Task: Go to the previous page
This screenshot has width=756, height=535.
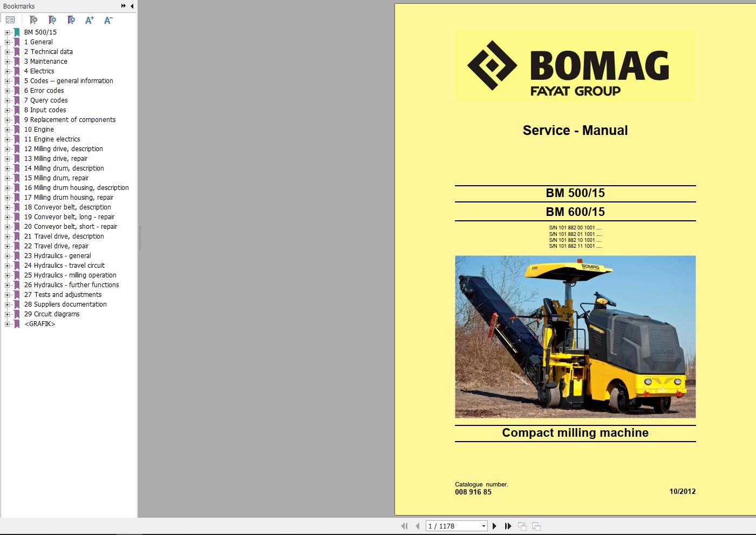Action: (x=417, y=526)
